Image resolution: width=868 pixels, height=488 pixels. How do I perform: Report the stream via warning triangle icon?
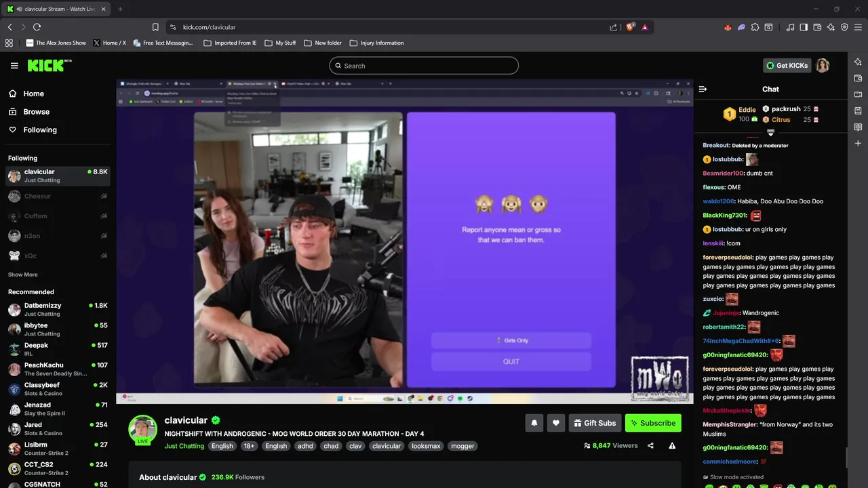point(672,445)
